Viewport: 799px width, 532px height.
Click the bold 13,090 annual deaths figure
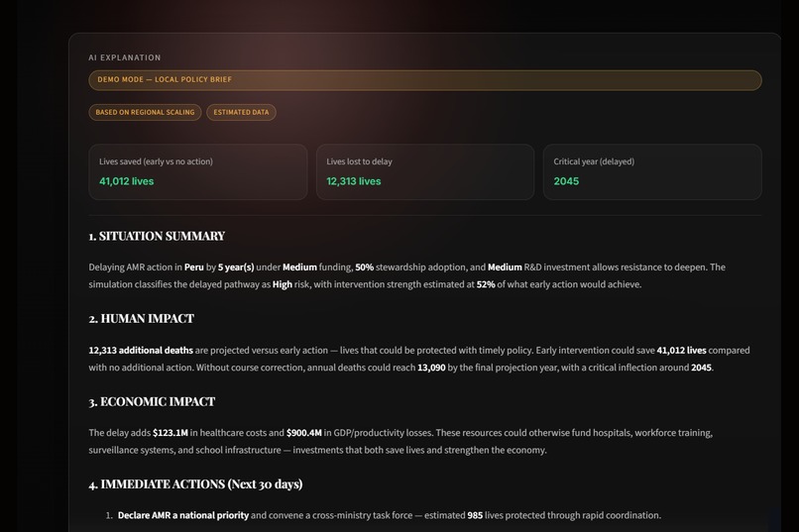[x=431, y=368]
